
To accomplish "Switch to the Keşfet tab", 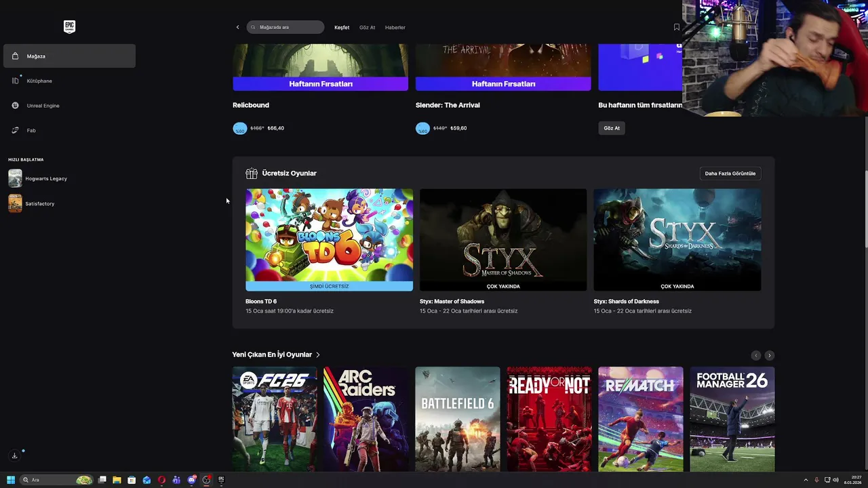I will (342, 28).
